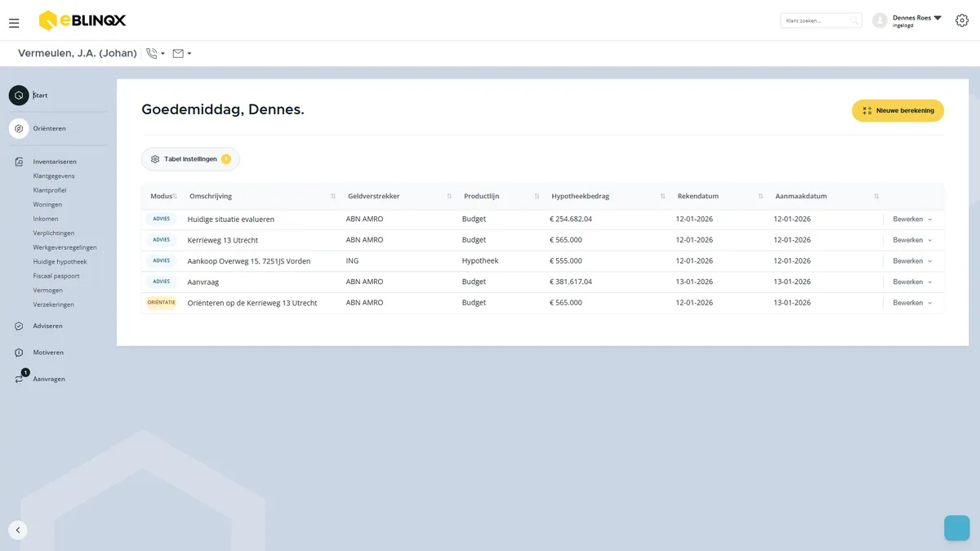This screenshot has width=980, height=551.
Task: Click the Dennes Roes user avatar
Action: pos(880,20)
